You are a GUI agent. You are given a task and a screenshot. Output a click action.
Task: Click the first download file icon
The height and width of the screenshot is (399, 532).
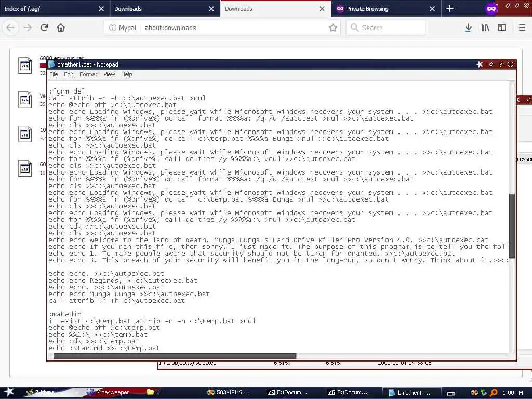(25, 65)
